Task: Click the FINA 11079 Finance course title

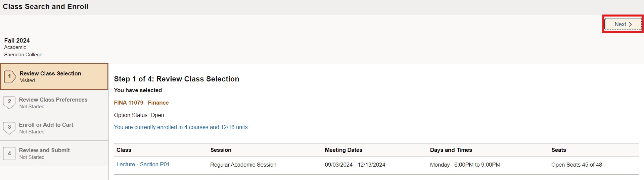Action: point(141,103)
